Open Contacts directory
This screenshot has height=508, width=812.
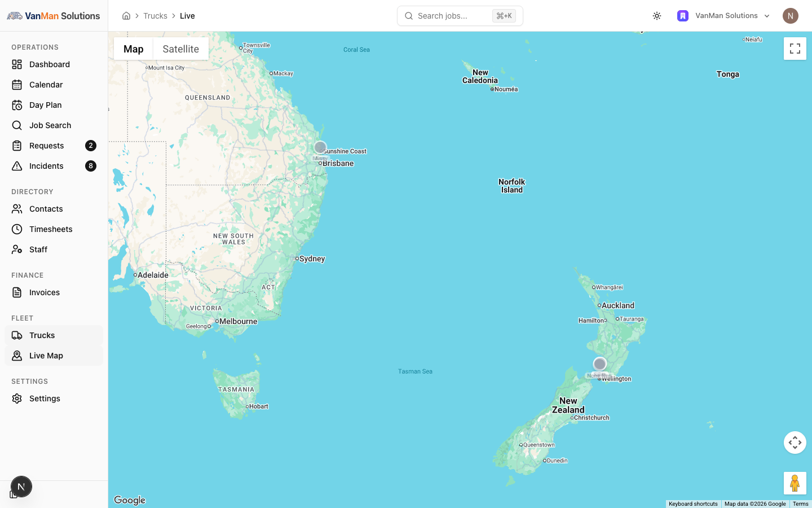click(54, 209)
